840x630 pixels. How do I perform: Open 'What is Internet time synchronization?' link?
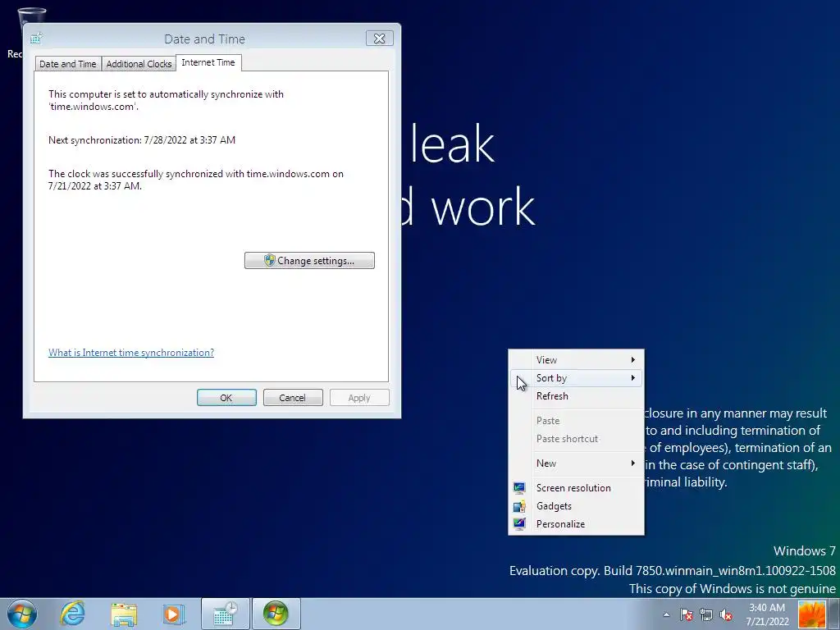coord(131,353)
